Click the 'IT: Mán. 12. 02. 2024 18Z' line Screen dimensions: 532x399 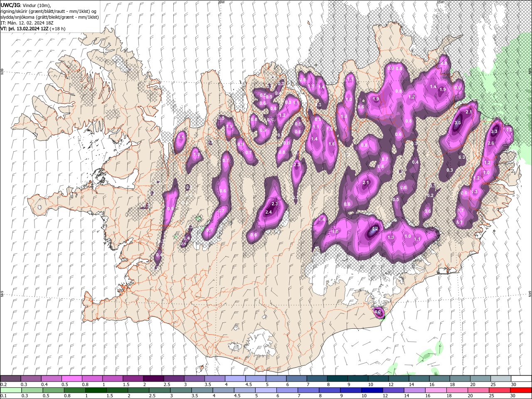pyautogui.click(x=28, y=22)
